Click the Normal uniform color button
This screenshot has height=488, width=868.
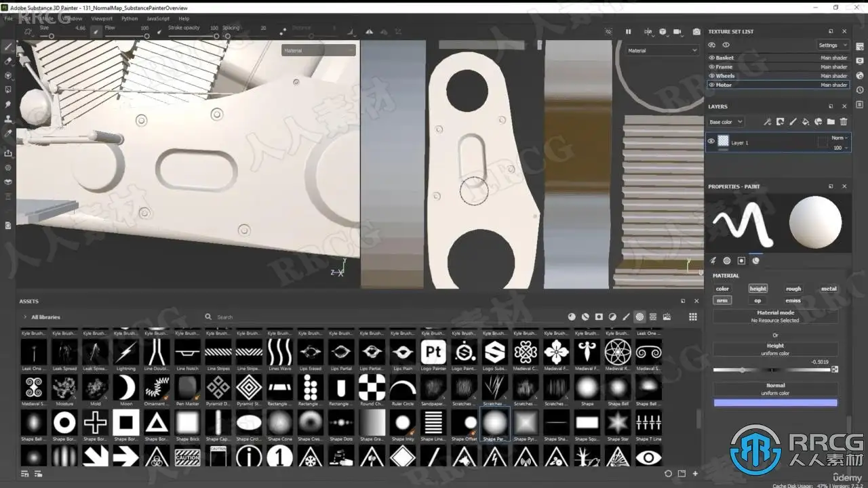(775, 389)
